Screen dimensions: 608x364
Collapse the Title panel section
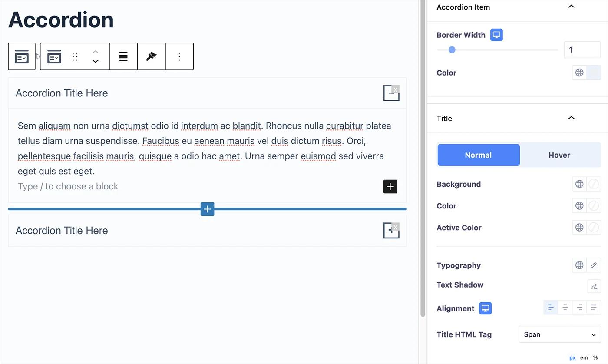tap(572, 118)
